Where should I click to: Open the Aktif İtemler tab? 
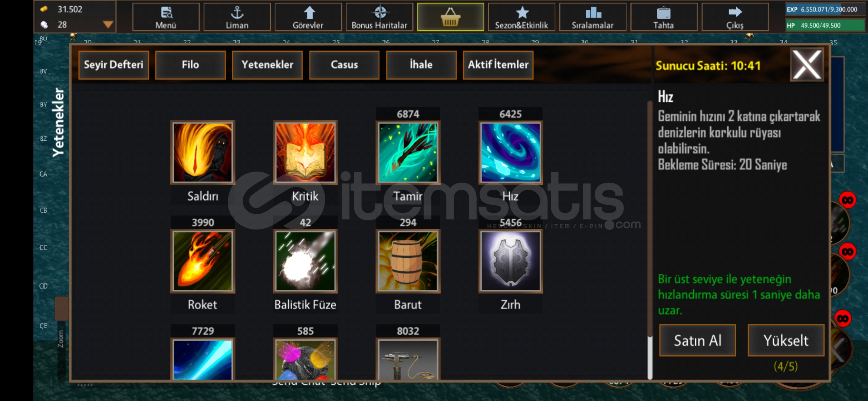pyautogui.click(x=498, y=65)
